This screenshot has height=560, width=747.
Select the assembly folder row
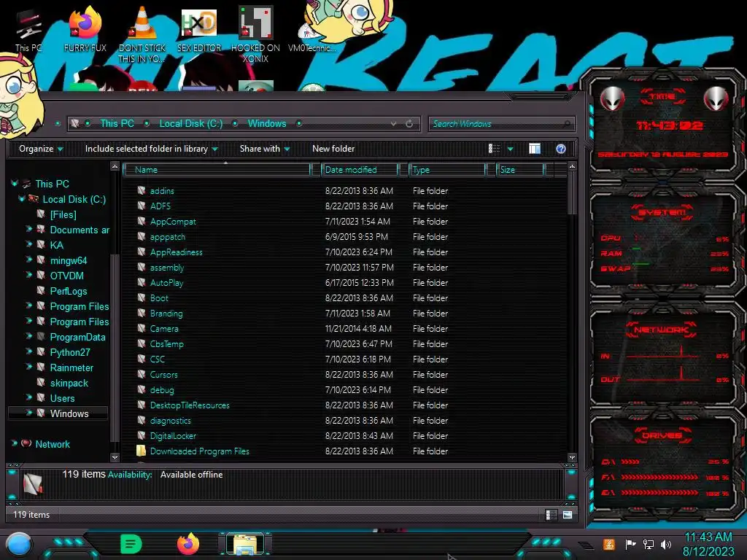tap(344, 267)
